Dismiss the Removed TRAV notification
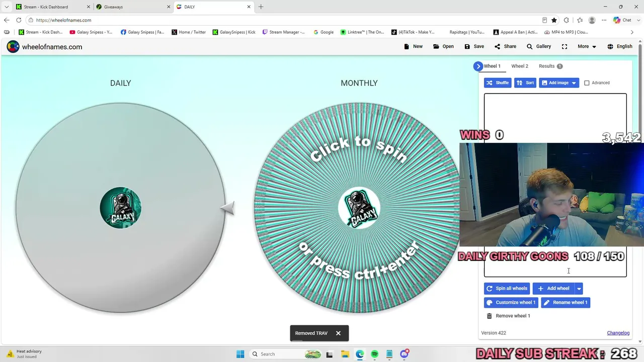 [338, 333]
